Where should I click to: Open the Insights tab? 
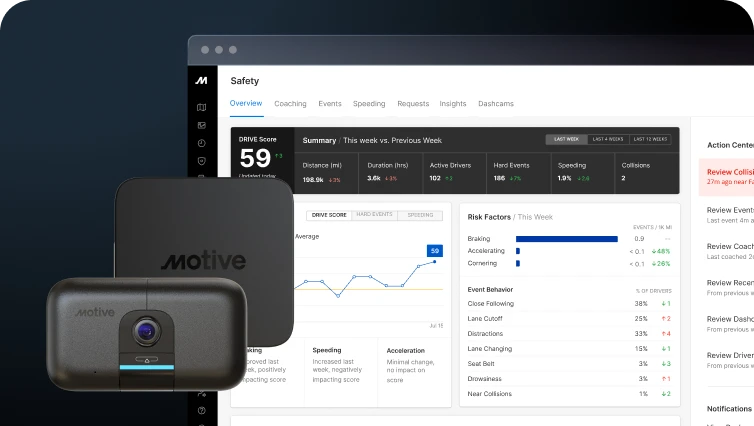[453, 104]
